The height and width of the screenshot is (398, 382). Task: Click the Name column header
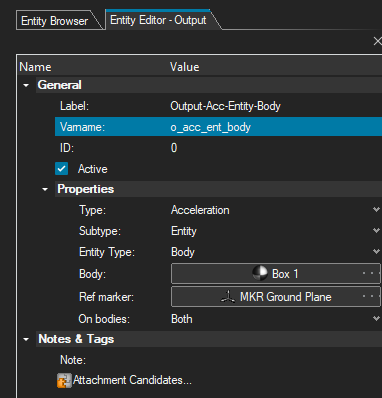click(35, 67)
